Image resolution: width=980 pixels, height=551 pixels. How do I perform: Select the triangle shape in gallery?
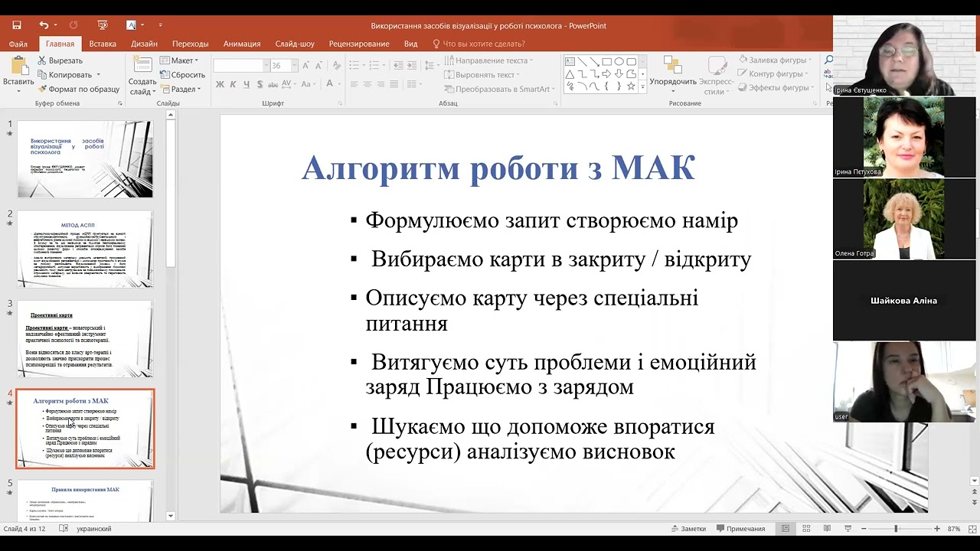coord(570,74)
